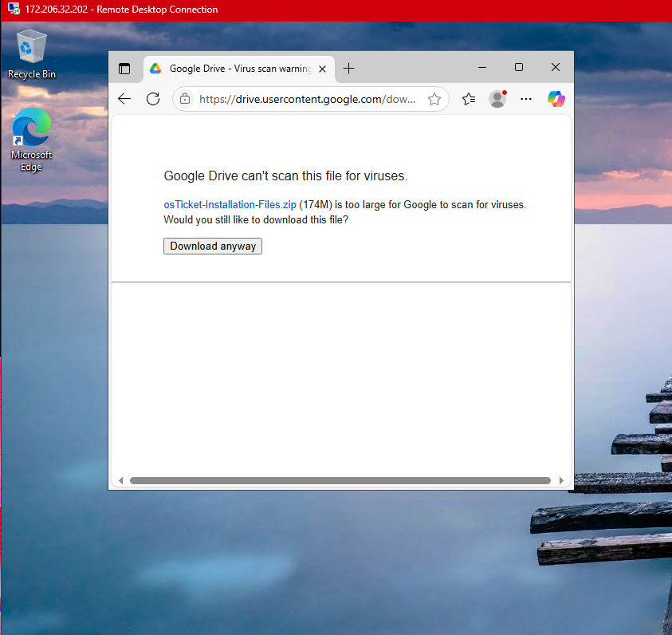Open a new browser tab

[349, 69]
